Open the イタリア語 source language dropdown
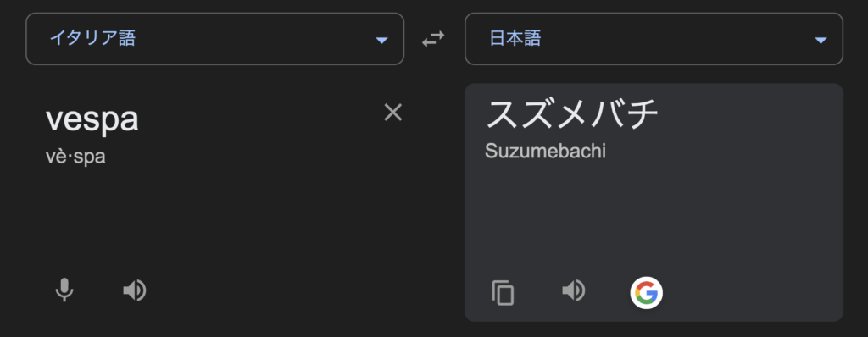This screenshot has height=337, width=868. tap(214, 39)
